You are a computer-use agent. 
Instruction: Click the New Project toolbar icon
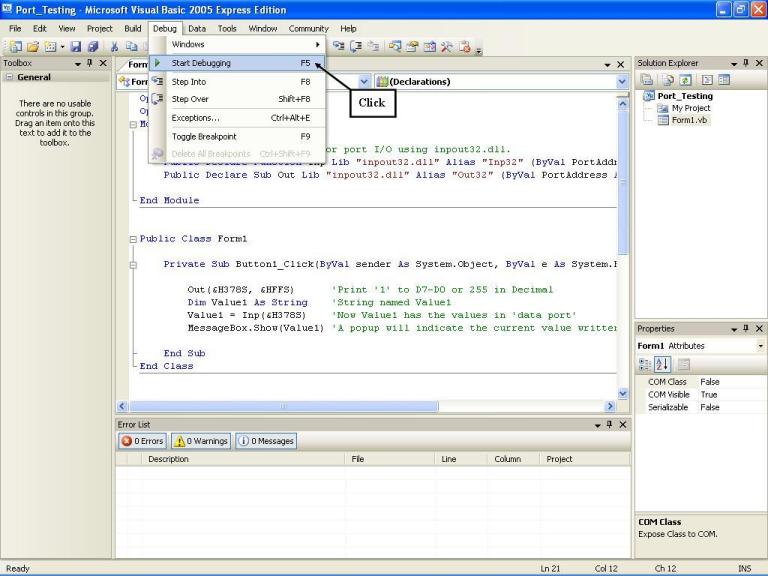16,47
